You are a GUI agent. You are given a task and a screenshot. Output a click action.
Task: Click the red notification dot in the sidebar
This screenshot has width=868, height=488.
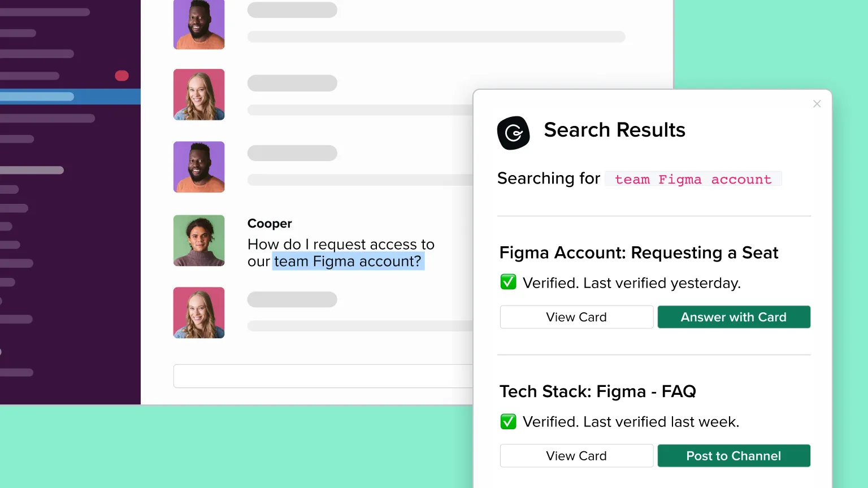[x=121, y=75]
